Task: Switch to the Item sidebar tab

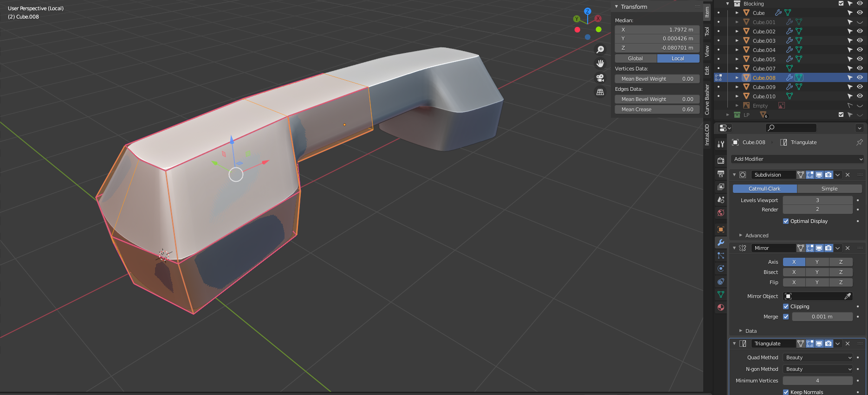Action: [707, 11]
